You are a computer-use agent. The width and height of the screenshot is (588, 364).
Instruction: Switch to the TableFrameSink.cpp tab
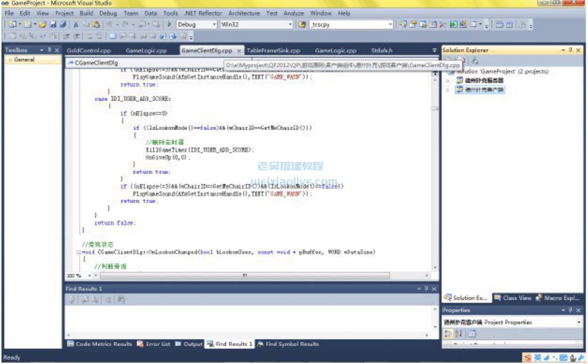pyautogui.click(x=273, y=51)
